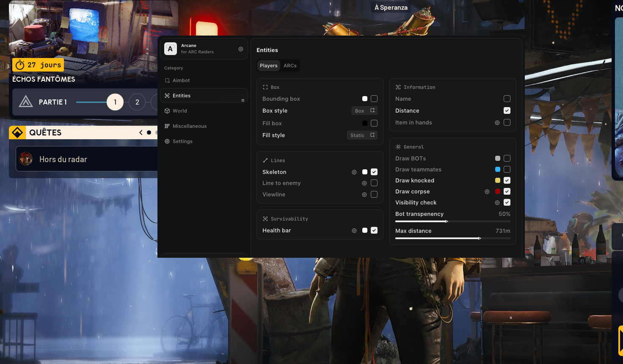Screen dimensions: 623x364
Task: Click the Hors du radar character avatar
Action: click(x=26, y=159)
